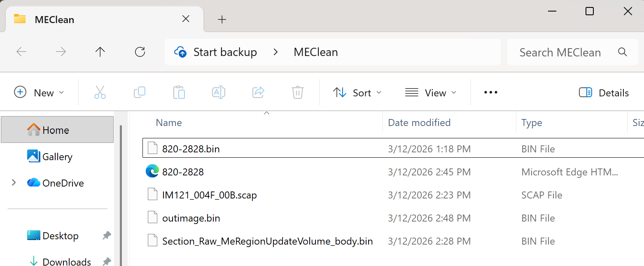Select Gallery in navigation pane

pyautogui.click(x=57, y=156)
